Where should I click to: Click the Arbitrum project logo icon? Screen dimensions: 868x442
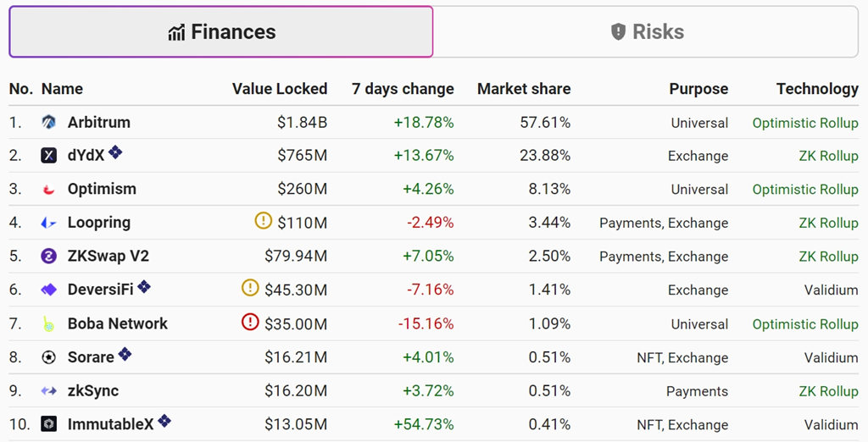[x=48, y=122]
